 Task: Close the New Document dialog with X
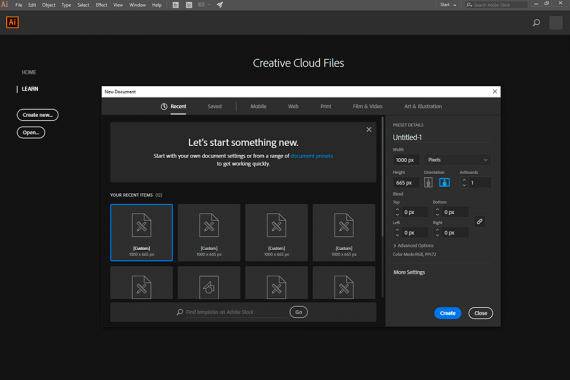(495, 92)
